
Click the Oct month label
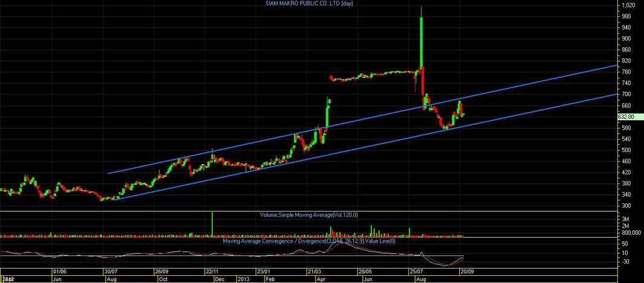163,279
